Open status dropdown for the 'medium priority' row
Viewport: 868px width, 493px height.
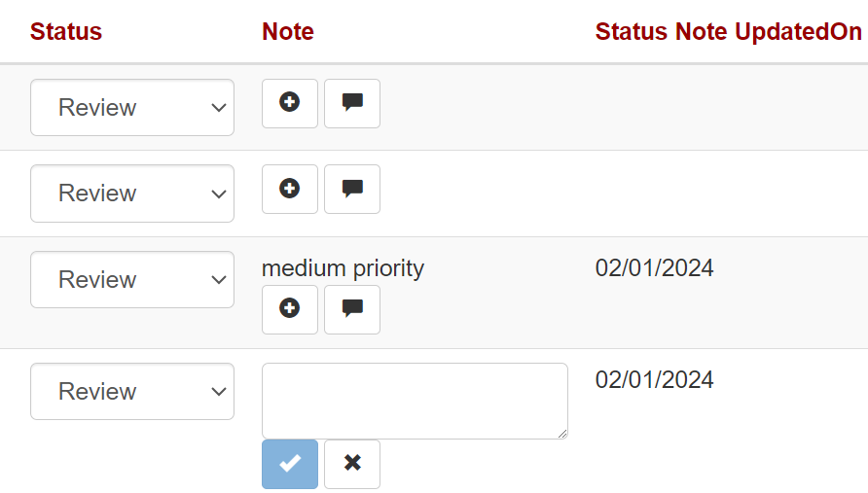132,279
